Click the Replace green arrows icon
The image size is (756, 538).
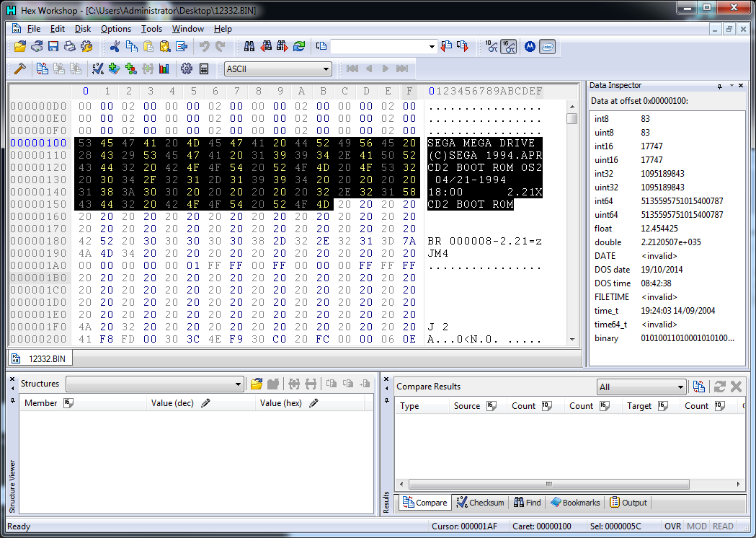[x=299, y=46]
